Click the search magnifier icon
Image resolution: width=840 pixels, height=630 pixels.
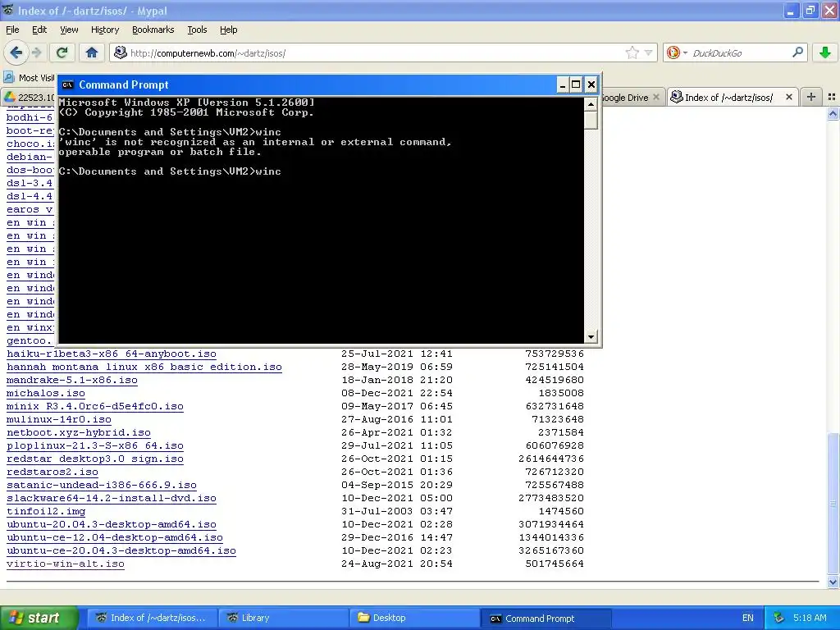tap(797, 52)
